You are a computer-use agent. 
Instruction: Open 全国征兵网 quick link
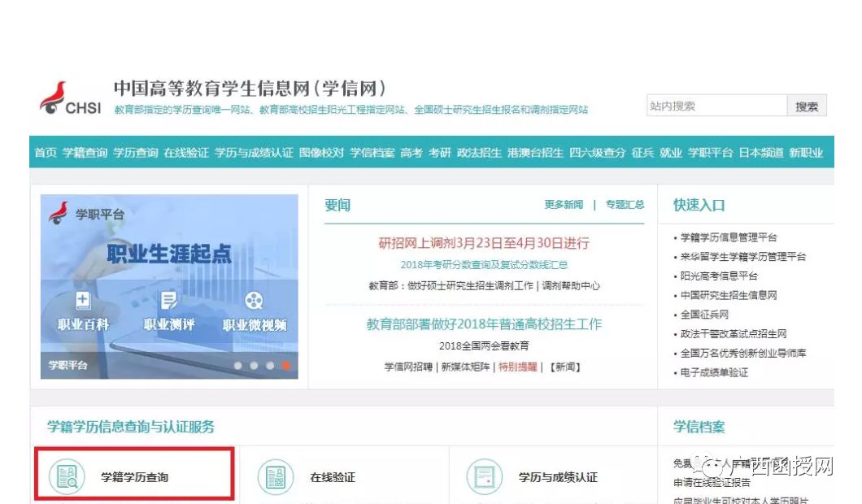tap(704, 315)
